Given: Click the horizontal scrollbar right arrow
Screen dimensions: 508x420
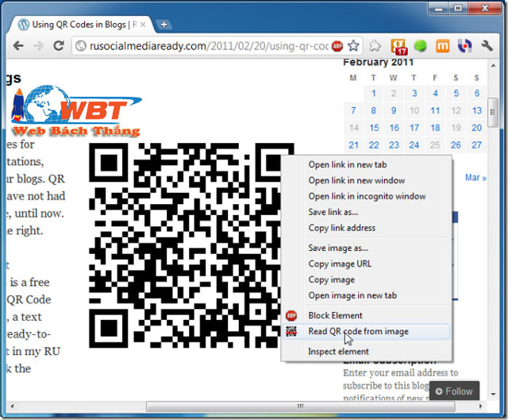Looking at the screenshot, I should tap(480, 406).
